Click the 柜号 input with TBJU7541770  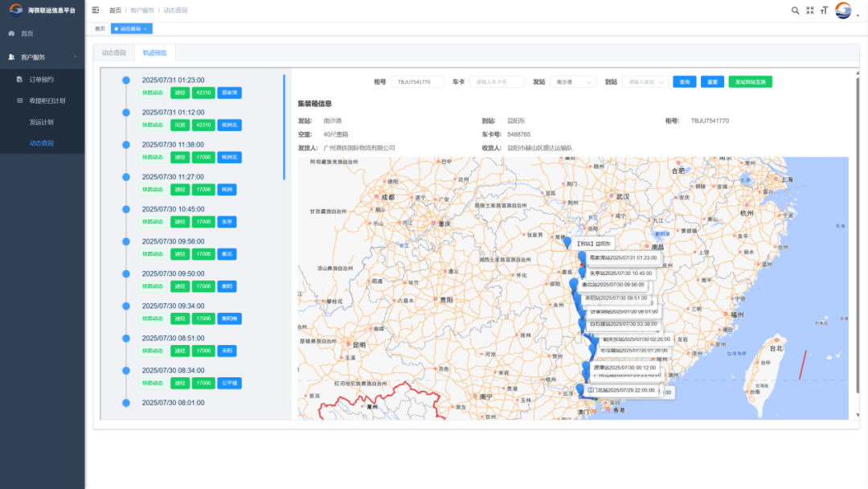pyautogui.click(x=417, y=82)
